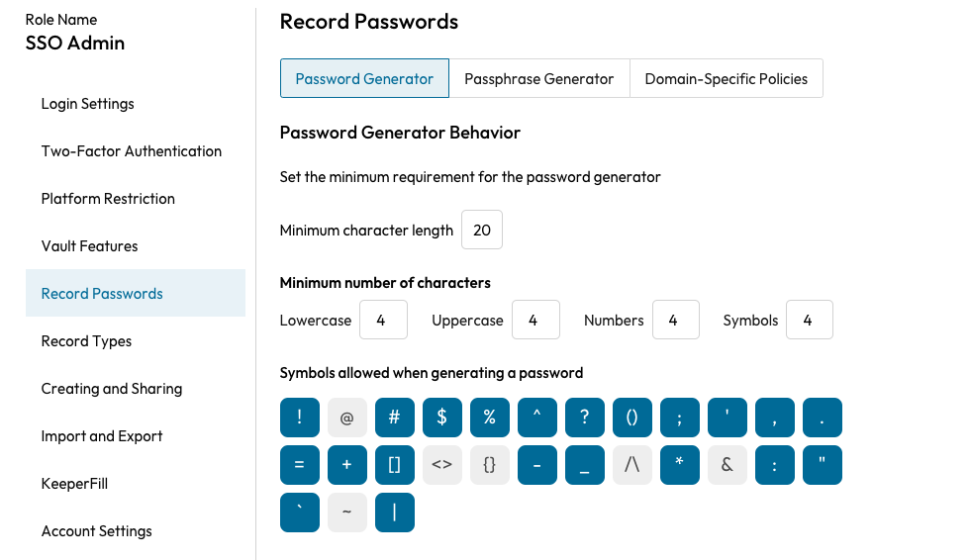Image resolution: width=970 pixels, height=560 pixels.
Task: Enable the tilde ~ symbol
Action: [x=347, y=513]
